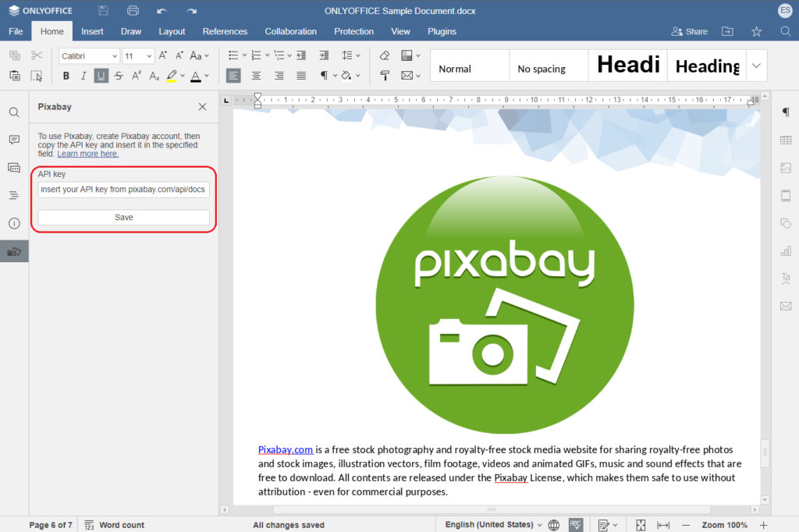Open the Mail Merge settings icon
Screen dimensions: 799x532
tap(786, 306)
